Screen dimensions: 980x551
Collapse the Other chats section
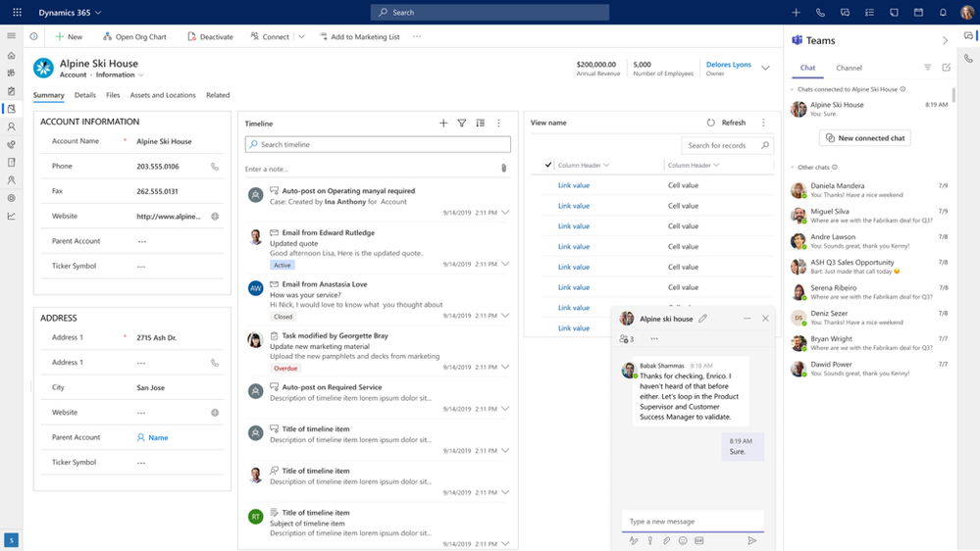pyautogui.click(x=793, y=168)
